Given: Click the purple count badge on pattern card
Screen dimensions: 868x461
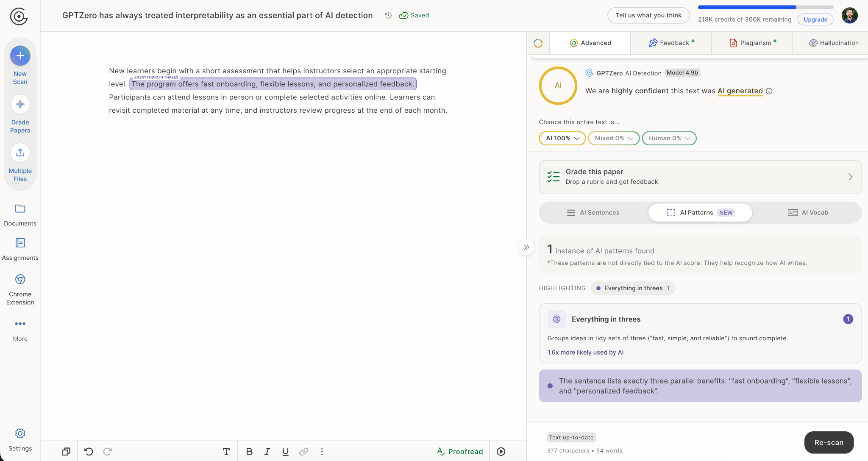Looking at the screenshot, I should tap(848, 319).
